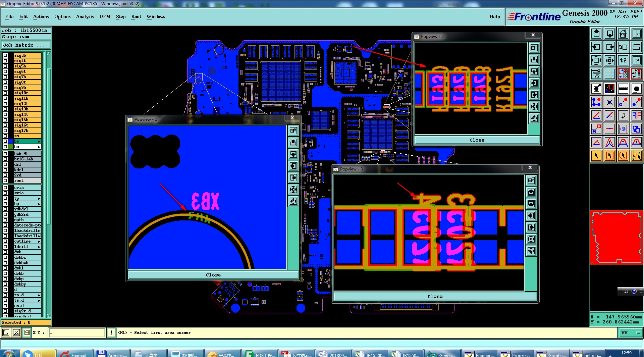
Task: Open the Job Matrix selector
Action: [x=26, y=45]
